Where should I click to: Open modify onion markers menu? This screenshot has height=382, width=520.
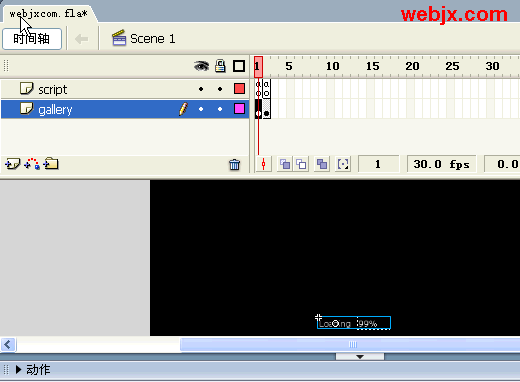tap(343, 164)
